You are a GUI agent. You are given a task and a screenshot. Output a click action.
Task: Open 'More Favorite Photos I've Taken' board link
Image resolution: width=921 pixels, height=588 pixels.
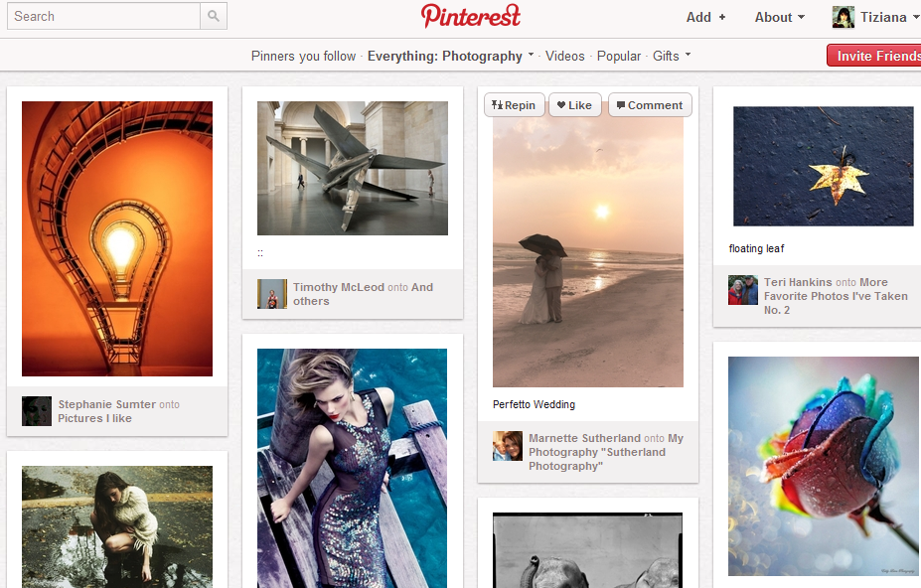click(x=836, y=296)
